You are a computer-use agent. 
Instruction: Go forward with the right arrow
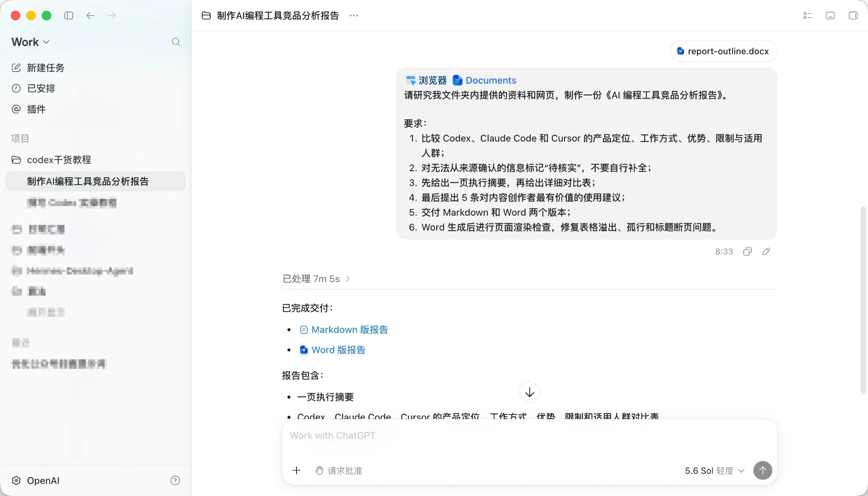112,15
